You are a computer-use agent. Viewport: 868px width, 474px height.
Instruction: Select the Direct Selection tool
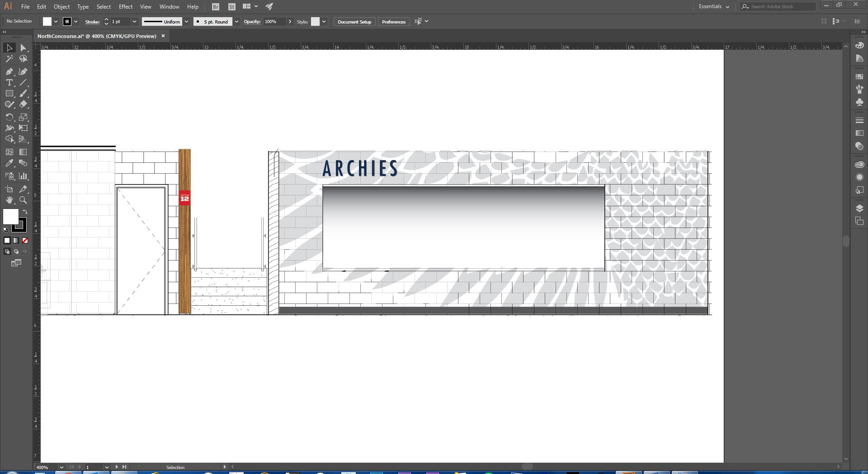pos(24,47)
